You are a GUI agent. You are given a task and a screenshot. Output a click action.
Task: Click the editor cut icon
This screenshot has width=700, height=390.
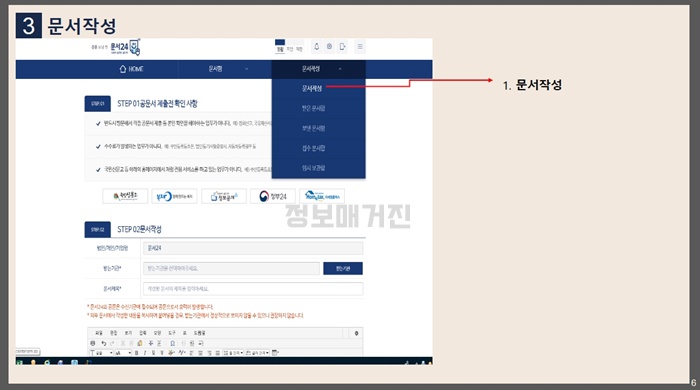(x=123, y=343)
